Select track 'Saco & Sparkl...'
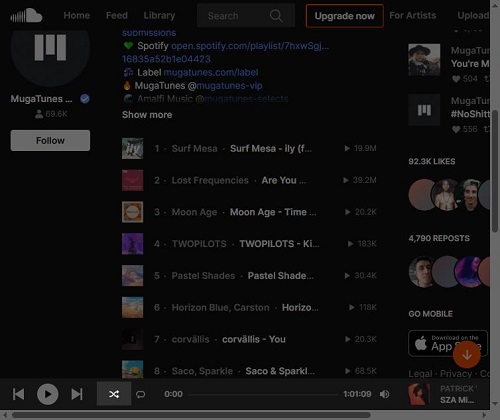The height and width of the screenshot is (420, 500). (280, 371)
